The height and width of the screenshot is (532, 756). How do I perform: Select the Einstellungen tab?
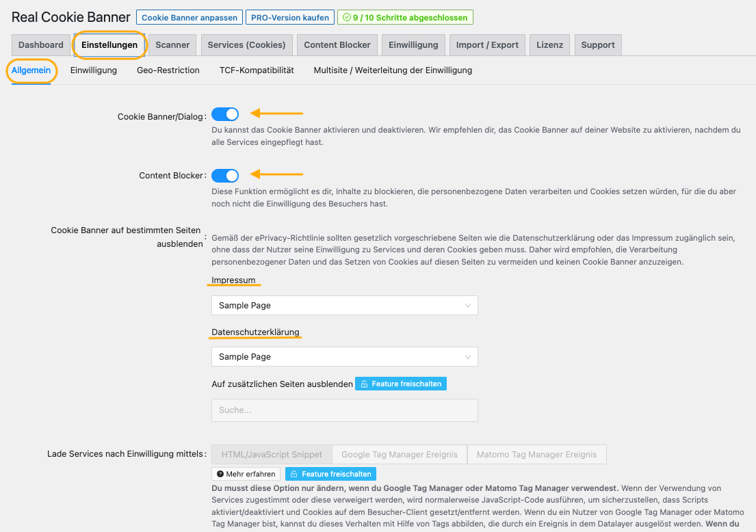(x=109, y=45)
